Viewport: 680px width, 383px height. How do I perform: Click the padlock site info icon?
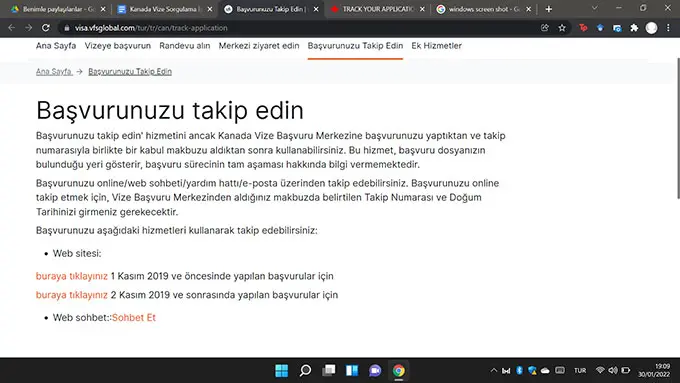[x=66, y=28]
